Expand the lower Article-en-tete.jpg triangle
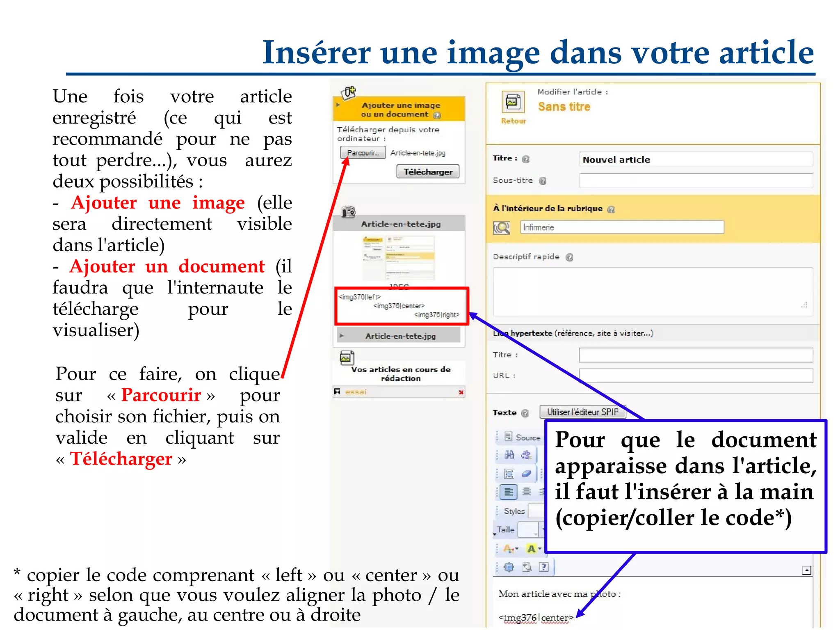The width and height of the screenshot is (840, 630). pyautogui.click(x=341, y=336)
